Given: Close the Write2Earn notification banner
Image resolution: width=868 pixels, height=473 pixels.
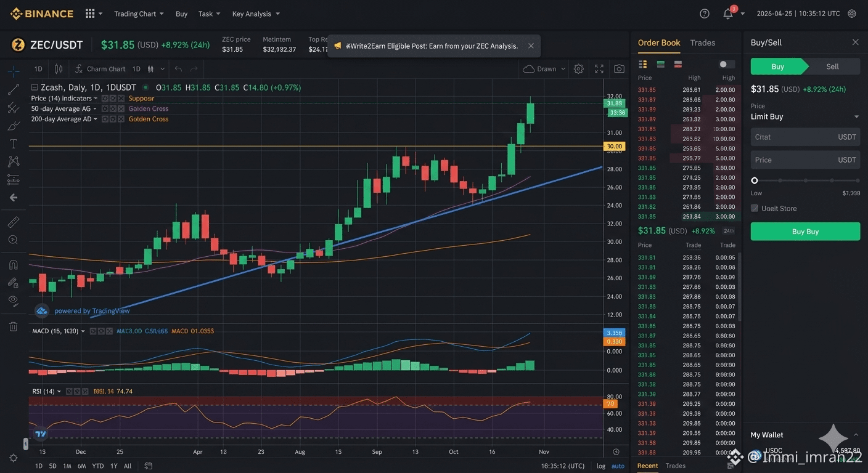Looking at the screenshot, I should click(x=531, y=46).
